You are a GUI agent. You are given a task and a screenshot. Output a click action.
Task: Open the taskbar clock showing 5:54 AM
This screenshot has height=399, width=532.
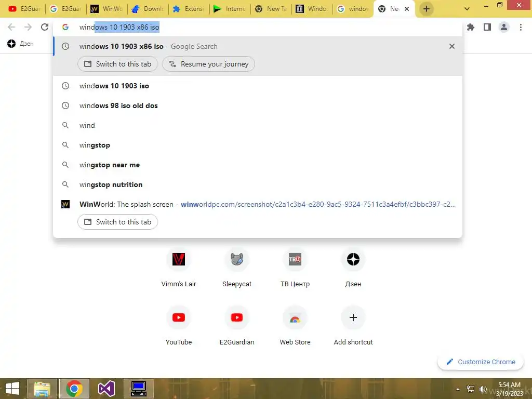tap(510, 389)
